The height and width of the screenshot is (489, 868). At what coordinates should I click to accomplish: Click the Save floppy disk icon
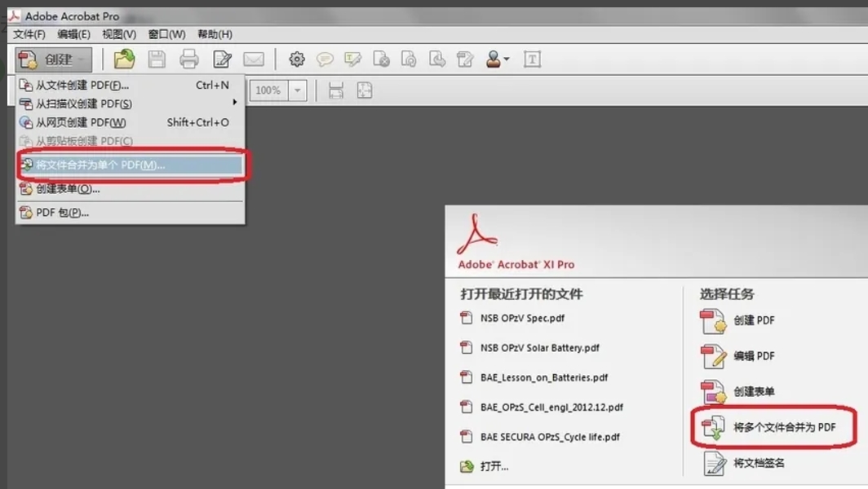pos(157,59)
